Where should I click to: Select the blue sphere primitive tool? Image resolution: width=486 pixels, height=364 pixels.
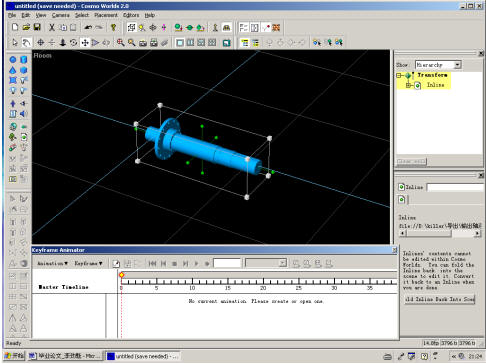[x=13, y=60]
